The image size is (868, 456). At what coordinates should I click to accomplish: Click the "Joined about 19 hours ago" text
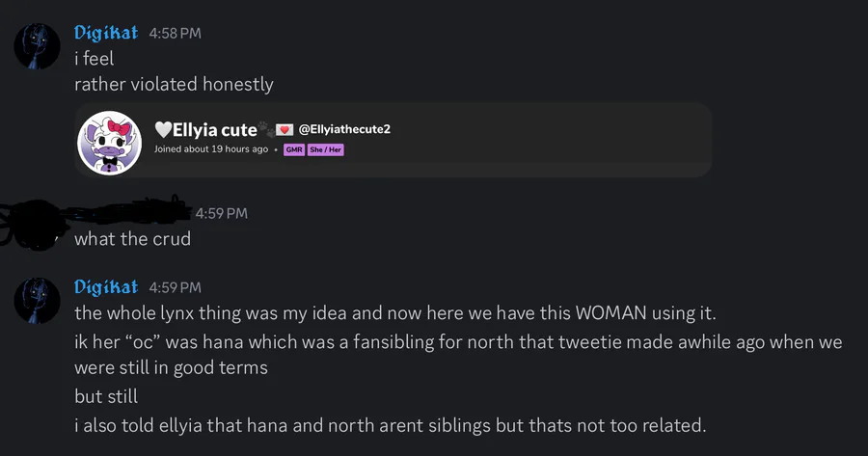pos(211,149)
